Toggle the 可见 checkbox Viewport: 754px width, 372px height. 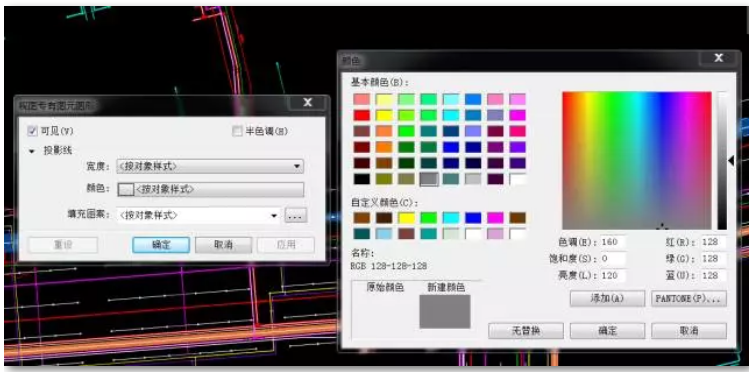click(33, 131)
